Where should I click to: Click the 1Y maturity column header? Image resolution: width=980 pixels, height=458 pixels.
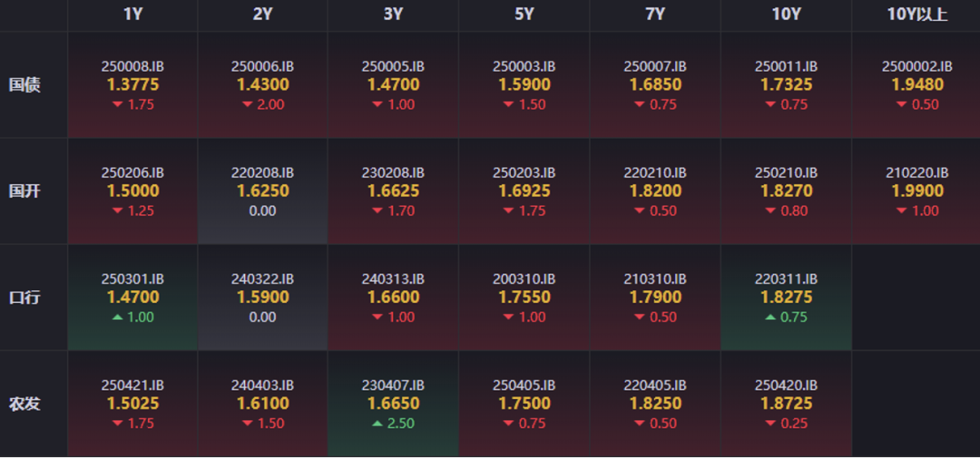click(x=132, y=15)
